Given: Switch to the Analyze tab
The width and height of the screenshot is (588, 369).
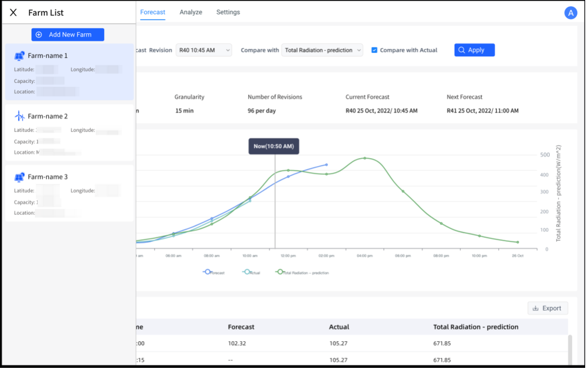Looking at the screenshot, I should pyautogui.click(x=191, y=12).
